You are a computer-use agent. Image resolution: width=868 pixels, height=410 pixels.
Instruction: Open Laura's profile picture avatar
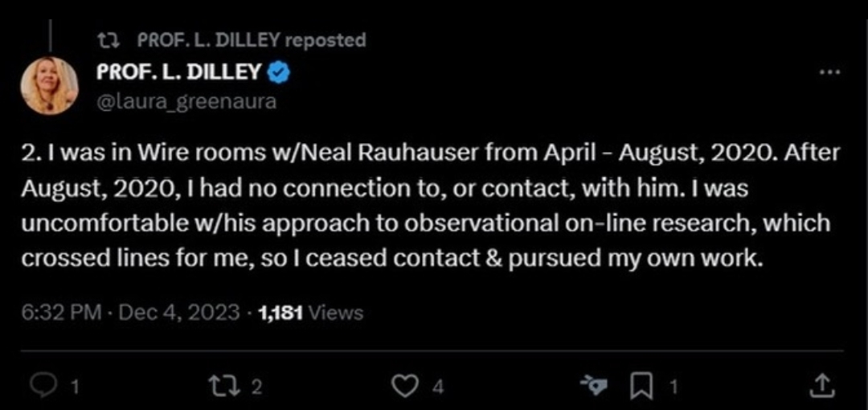(49, 86)
